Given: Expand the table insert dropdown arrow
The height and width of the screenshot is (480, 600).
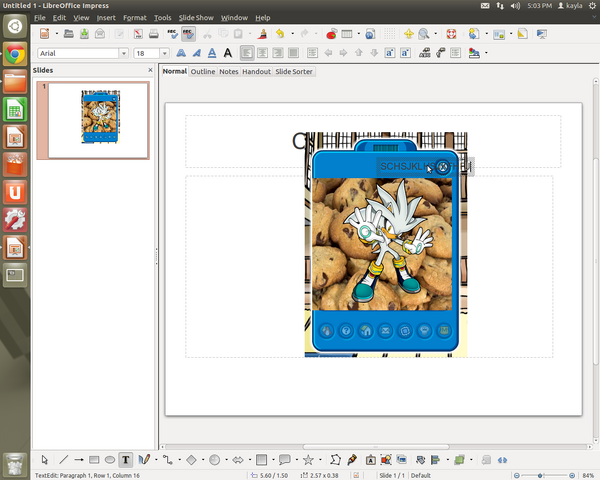Looking at the screenshot, I should click(x=359, y=34).
